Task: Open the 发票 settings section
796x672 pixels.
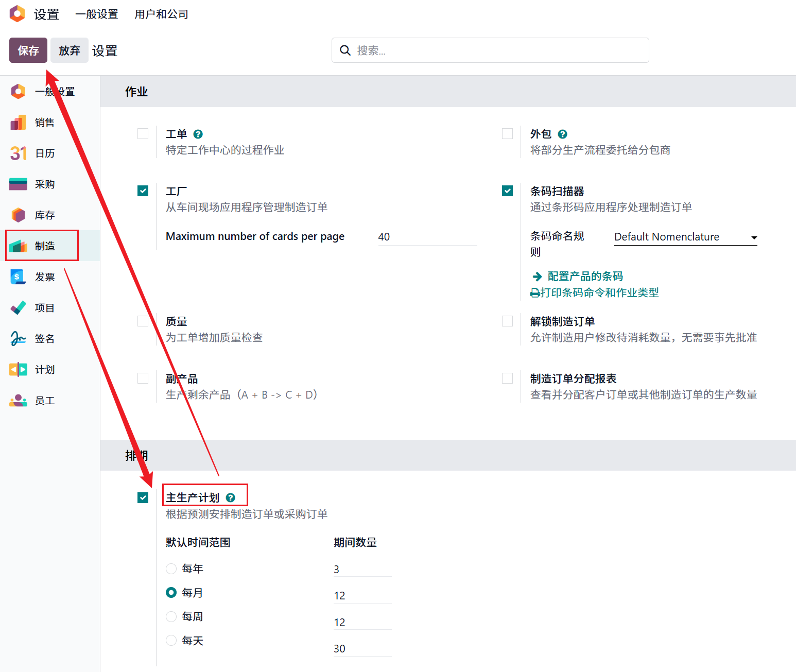Action: pyautogui.click(x=44, y=277)
